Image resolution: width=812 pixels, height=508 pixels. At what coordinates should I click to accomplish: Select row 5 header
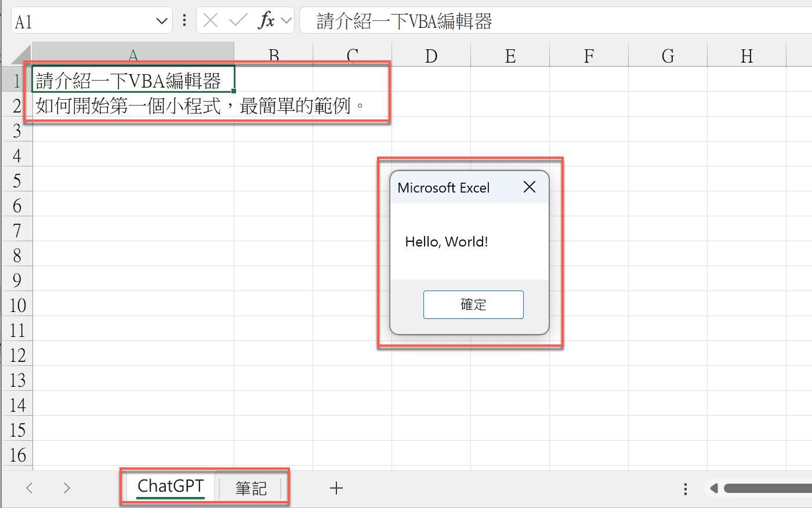(x=17, y=180)
